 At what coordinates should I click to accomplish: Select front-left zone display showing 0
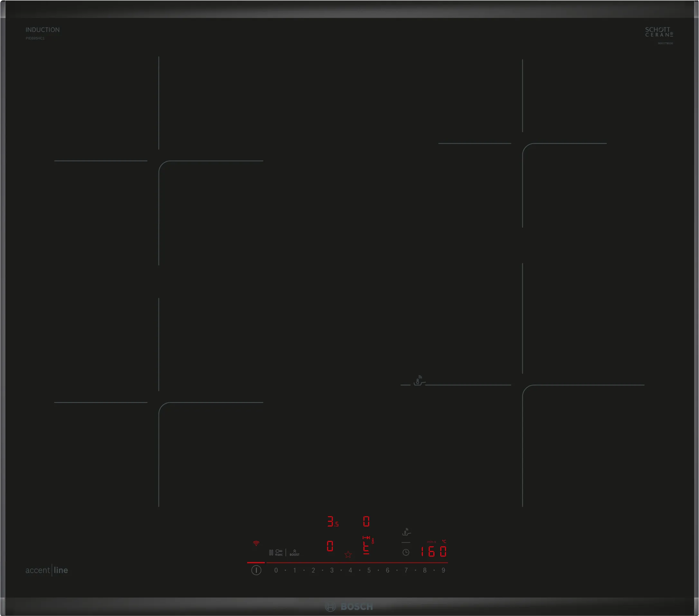(x=330, y=546)
